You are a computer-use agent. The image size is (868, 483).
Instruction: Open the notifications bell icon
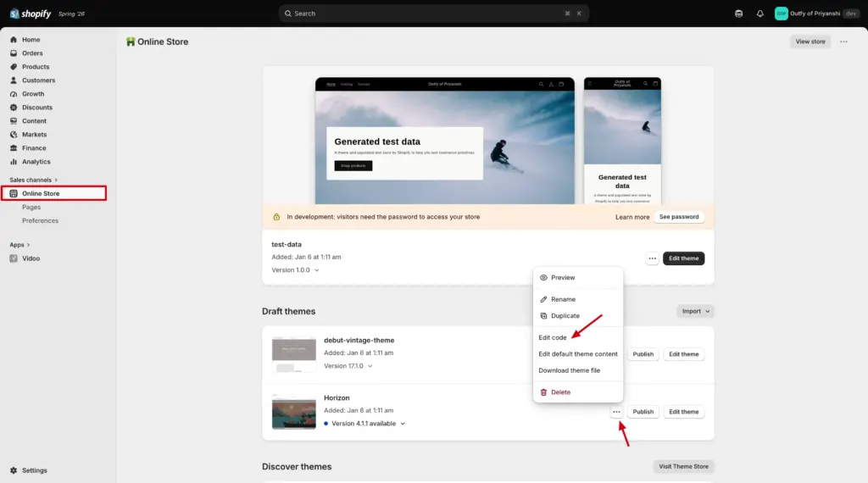click(759, 14)
